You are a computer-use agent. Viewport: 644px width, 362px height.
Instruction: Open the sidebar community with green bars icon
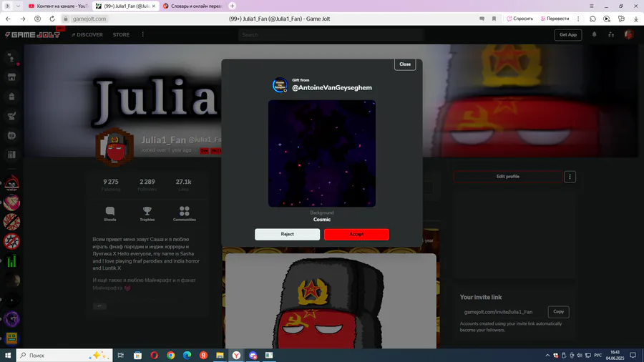pyautogui.click(x=12, y=261)
